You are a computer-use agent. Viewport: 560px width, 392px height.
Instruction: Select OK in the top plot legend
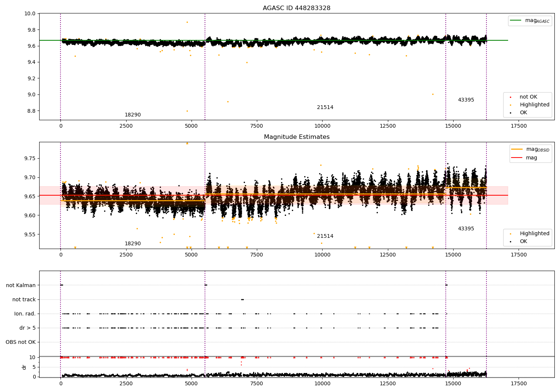523,113
